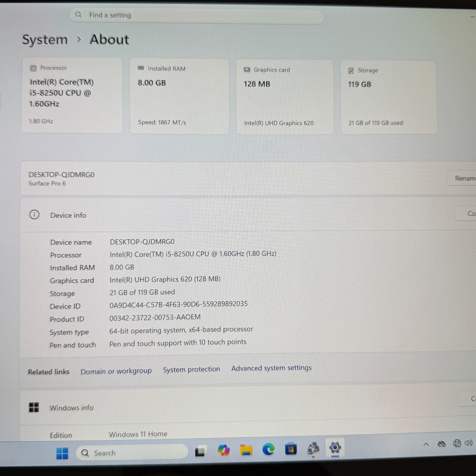Select the Installed RAM 8.00 GB card
This screenshot has width=476, height=476.
tap(180, 96)
